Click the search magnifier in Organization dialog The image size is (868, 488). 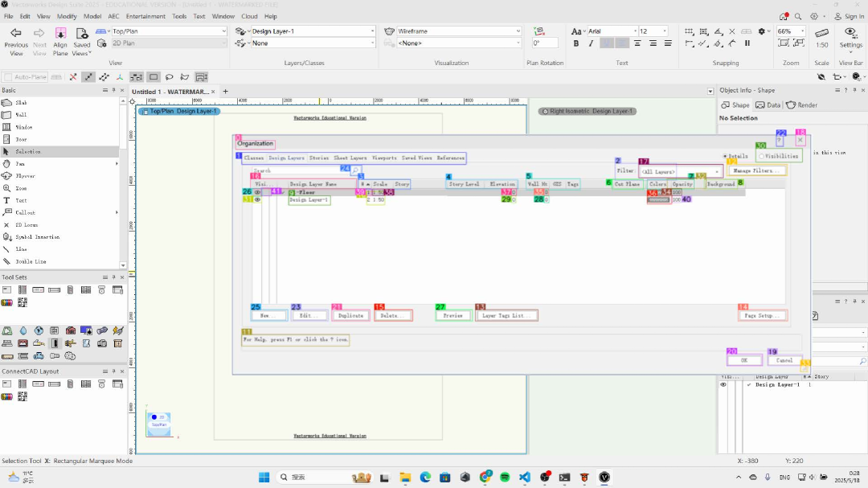click(355, 170)
